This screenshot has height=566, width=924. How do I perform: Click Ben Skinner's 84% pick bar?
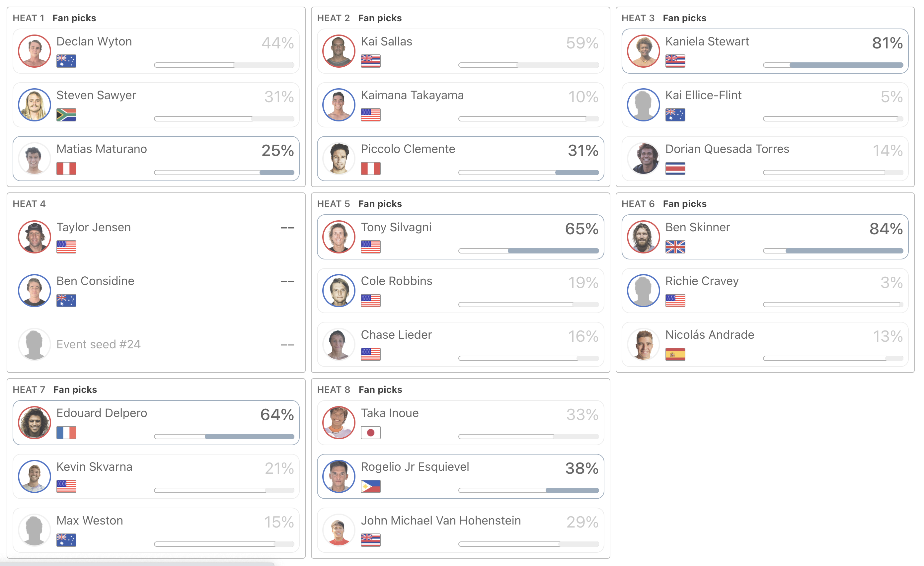[833, 251]
